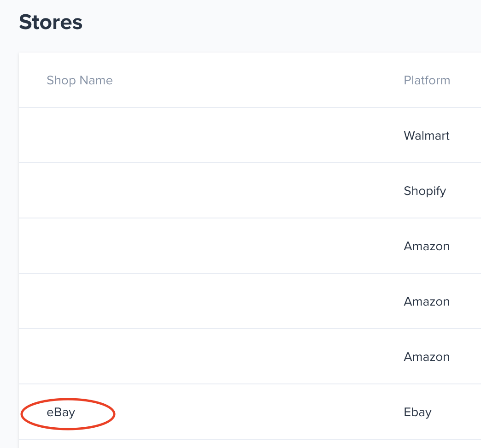
Task: Select the first Amazon platform entry
Action: click(427, 247)
